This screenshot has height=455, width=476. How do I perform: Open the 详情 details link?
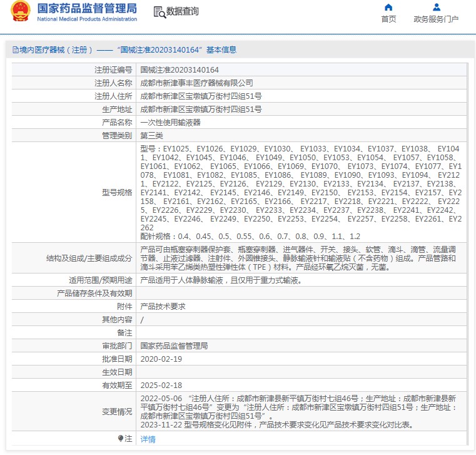[148, 439]
